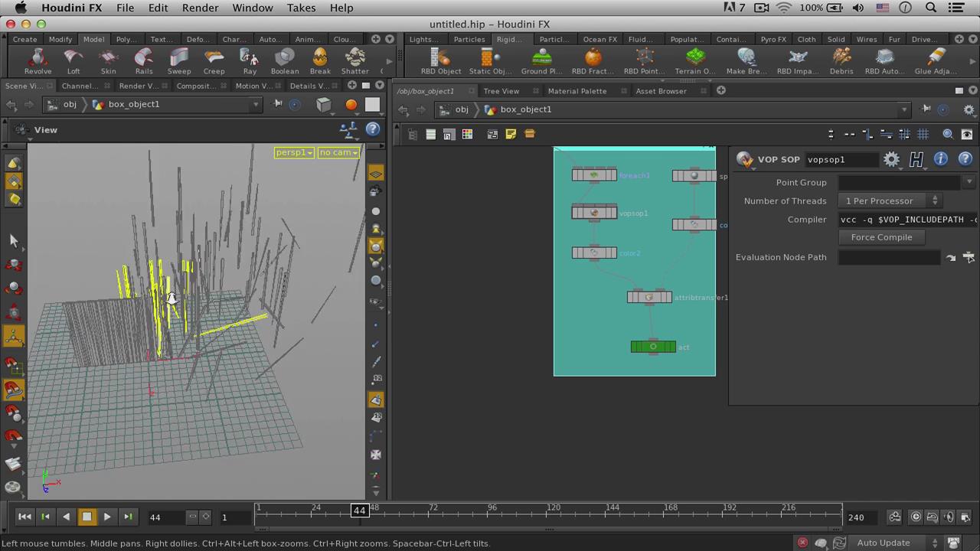Select the Ray shelf tool

[250, 61]
